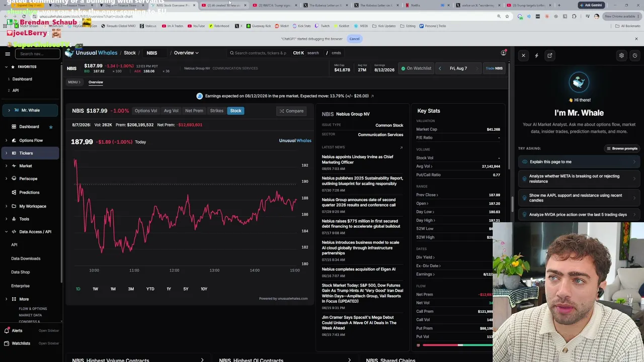Choose the AAPL support and resistance prompt
The width and height of the screenshot is (644, 362).
click(579, 198)
